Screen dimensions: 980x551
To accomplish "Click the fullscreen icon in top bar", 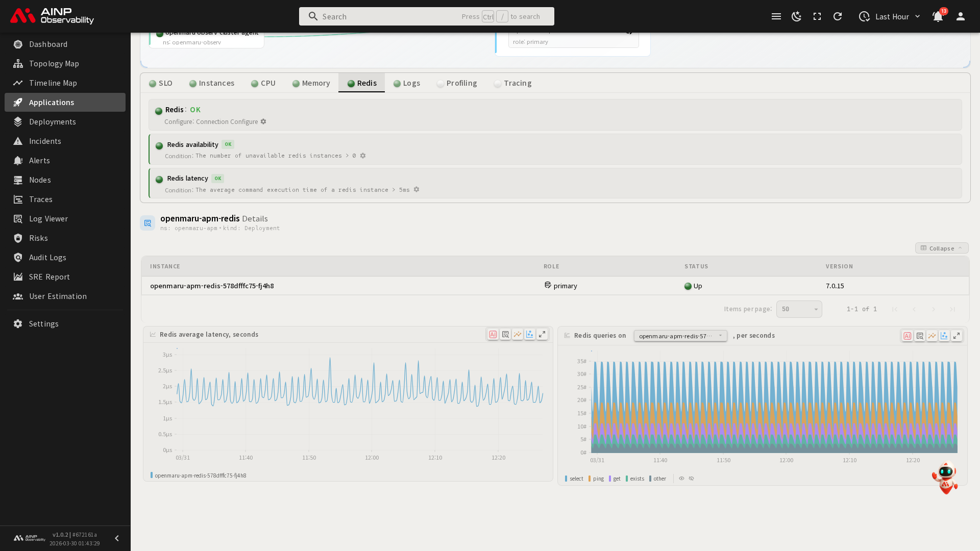I will (x=817, y=16).
